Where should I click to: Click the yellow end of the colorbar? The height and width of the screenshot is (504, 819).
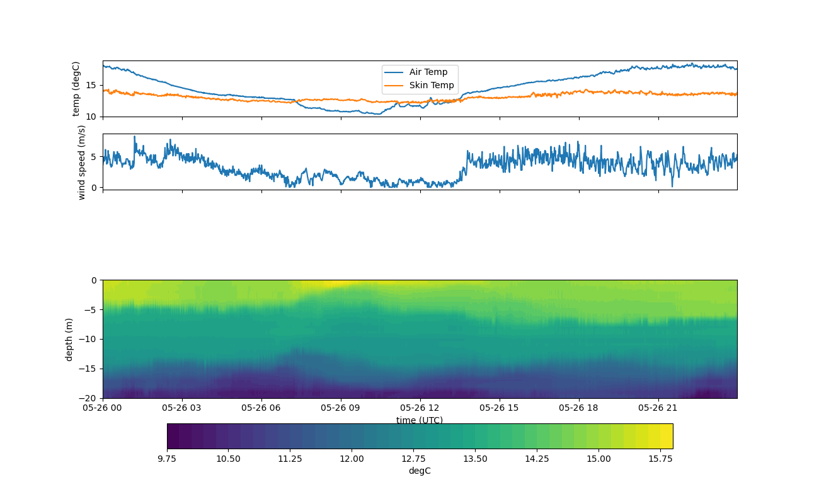pyautogui.click(x=666, y=436)
